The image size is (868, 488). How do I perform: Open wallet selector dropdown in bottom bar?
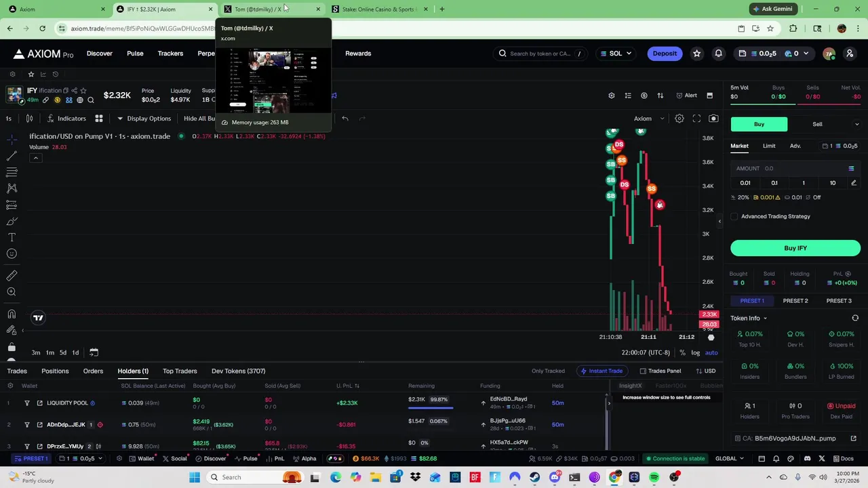(x=81, y=459)
